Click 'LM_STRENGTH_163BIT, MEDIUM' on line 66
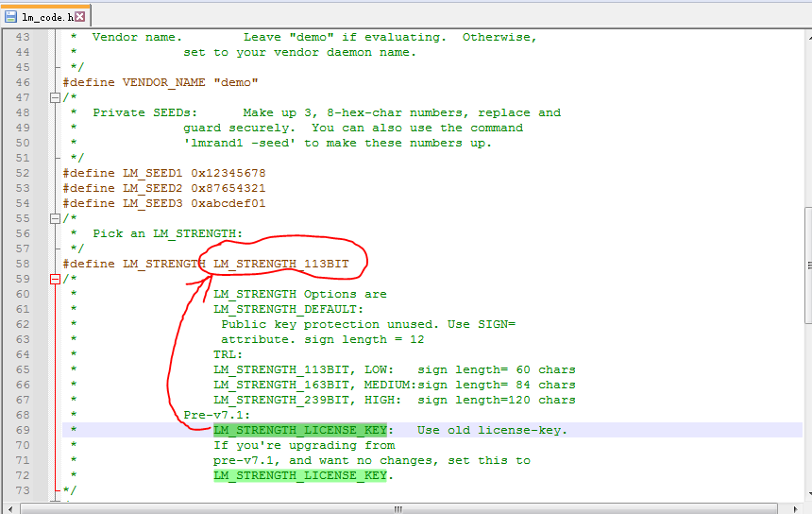The image size is (812, 514). pyautogui.click(x=311, y=385)
